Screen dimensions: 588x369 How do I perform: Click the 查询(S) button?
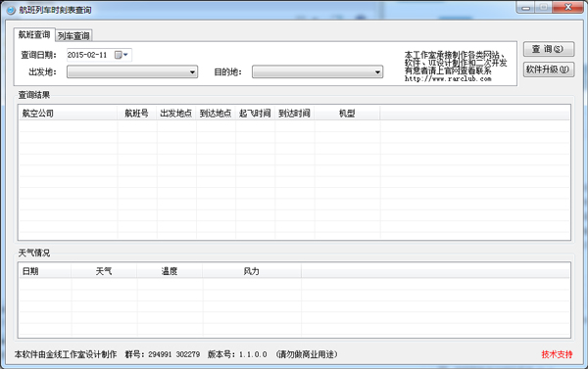[x=549, y=49]
